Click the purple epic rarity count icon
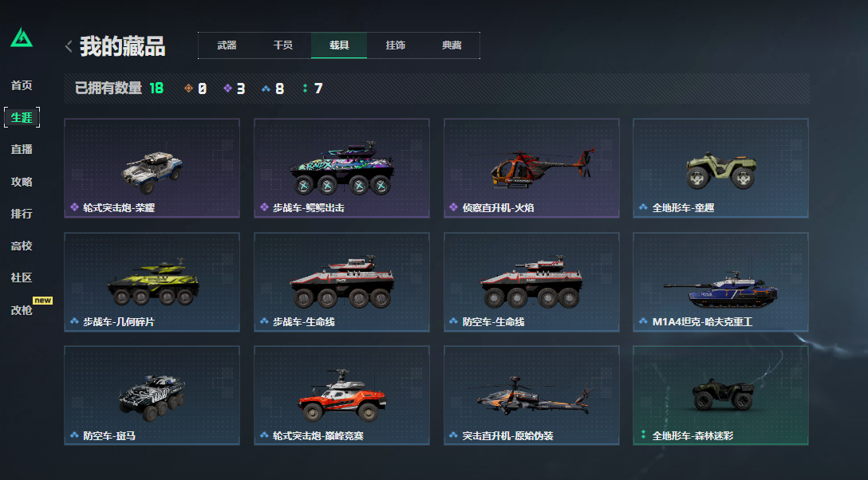Viewport: 868px width, 480px height. pyautogui.click(x=227, y=88)
